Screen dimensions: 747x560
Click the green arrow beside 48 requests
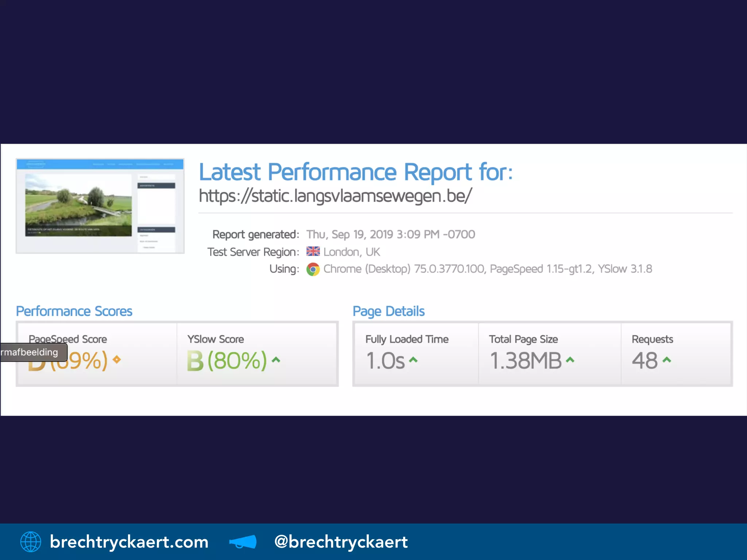pyautogui.click(x=667, y=360)
